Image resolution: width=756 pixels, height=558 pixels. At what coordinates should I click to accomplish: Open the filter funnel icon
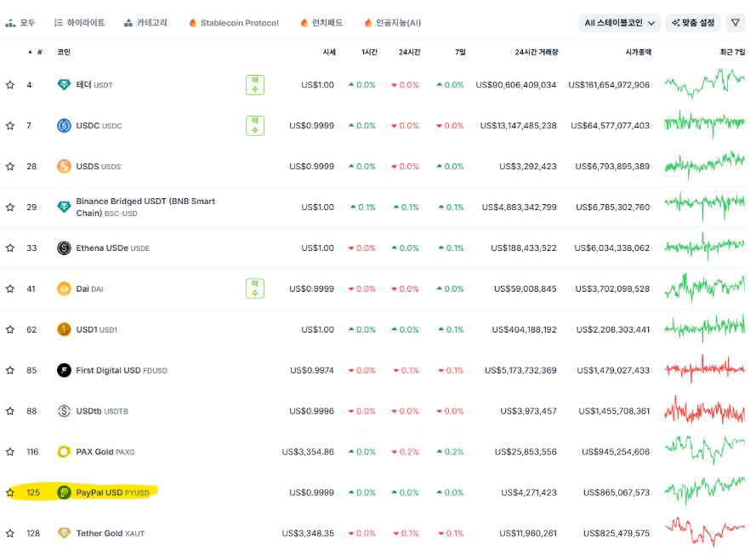coord(736,23)
